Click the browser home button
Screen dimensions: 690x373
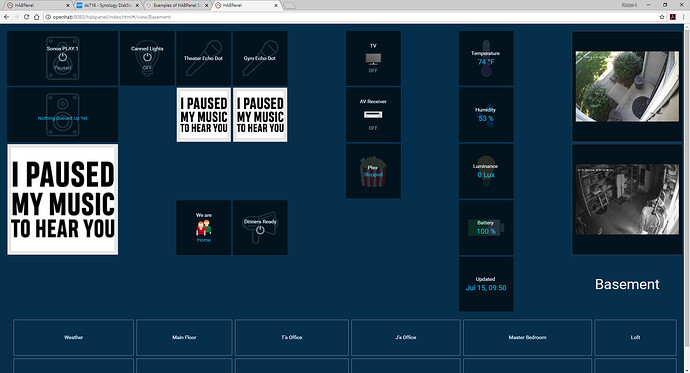click(x=37, y=17)
